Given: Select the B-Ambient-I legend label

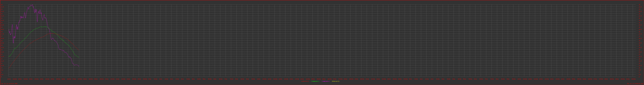Looking at the screenshot, I should [x=315, y=81].
